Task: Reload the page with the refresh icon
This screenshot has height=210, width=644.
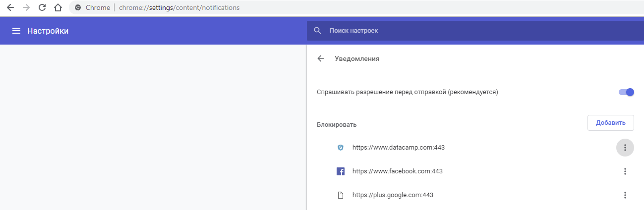Action: [42, 7]
